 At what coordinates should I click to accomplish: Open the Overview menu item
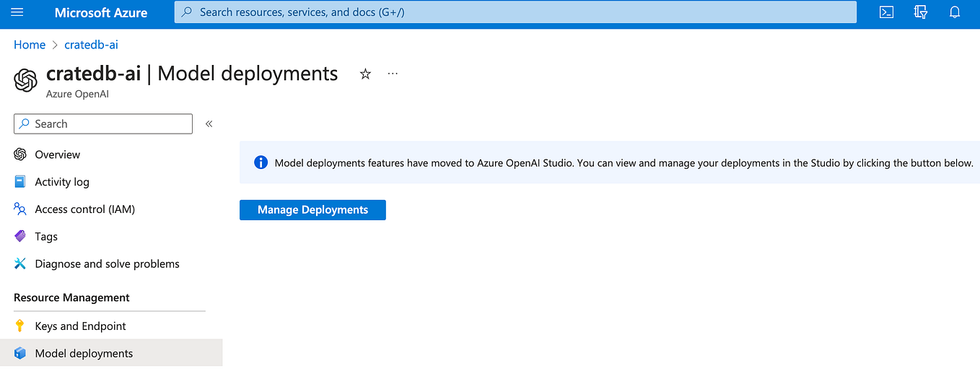[57, 155]
